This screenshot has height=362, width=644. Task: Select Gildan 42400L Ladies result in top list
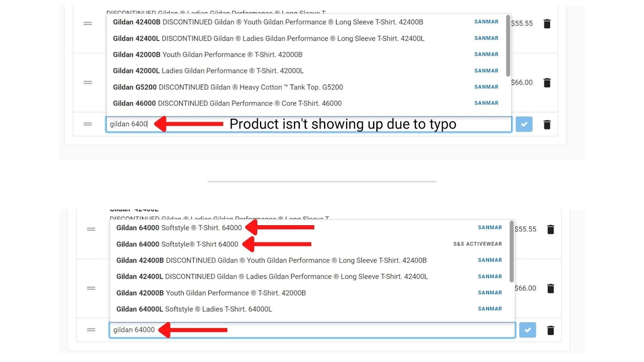click(309, 39)
